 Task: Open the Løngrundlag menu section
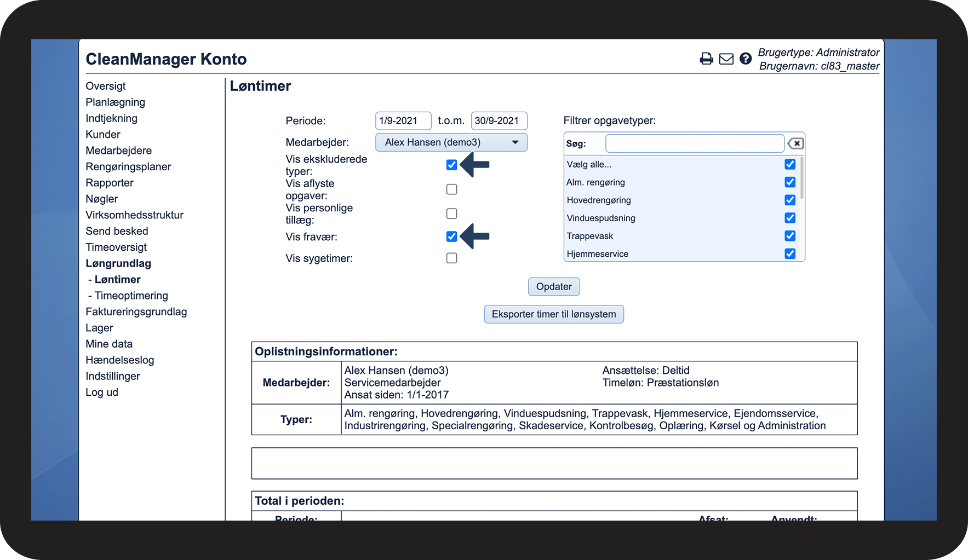(118, 263)
